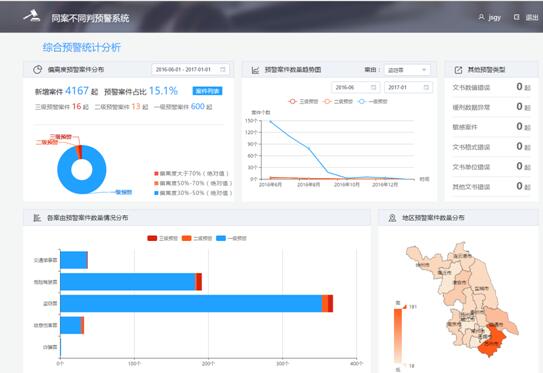Click the 一级预警 label under the donut

click(x=124, y=192)
